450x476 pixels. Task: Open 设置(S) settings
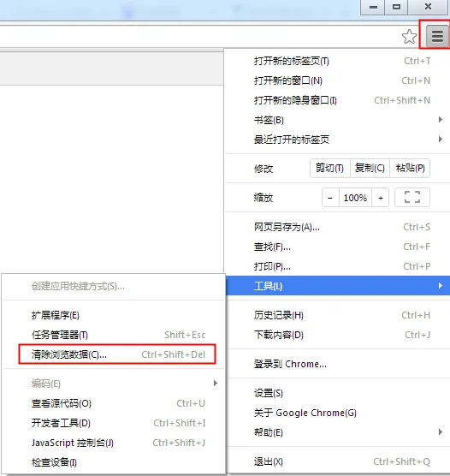point(337,393)
